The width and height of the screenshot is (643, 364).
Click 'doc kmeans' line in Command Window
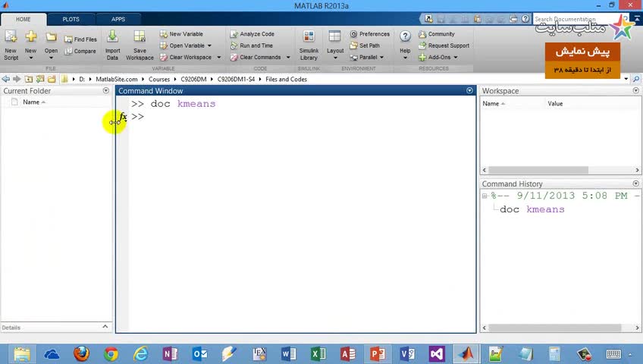pos(183,104)
